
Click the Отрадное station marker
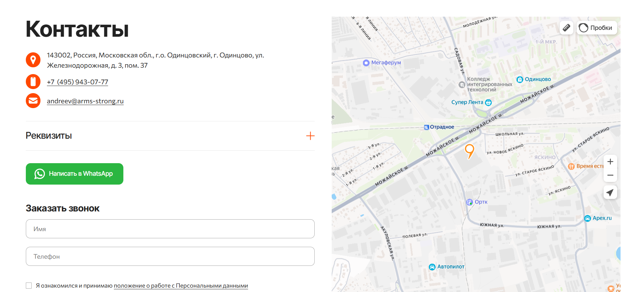(427, 127)
